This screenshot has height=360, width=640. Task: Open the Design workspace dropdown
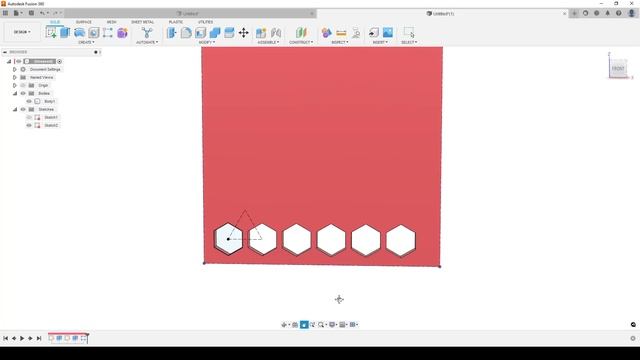22,32
